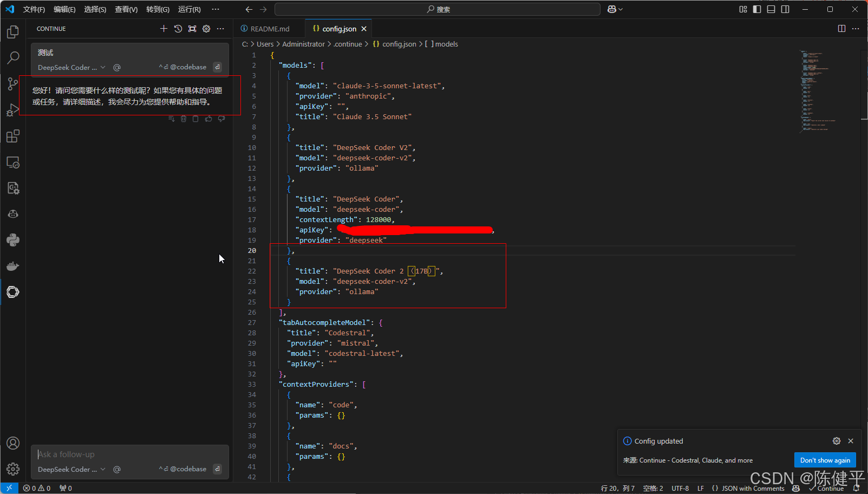Navigate forward with the arrow in title bar
This screenshot has width=868, height=494.
263,9
